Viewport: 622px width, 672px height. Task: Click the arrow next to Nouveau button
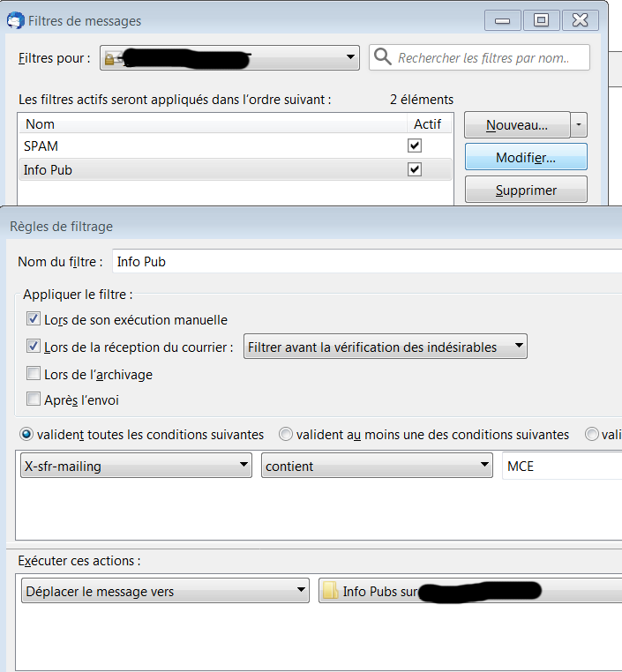[x=579, y=125]
